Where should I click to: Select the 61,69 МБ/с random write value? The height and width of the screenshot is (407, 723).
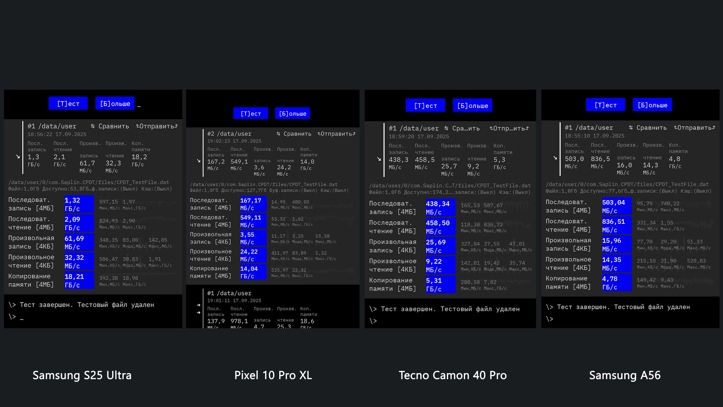pyautogui.click(x=79, y=242)
